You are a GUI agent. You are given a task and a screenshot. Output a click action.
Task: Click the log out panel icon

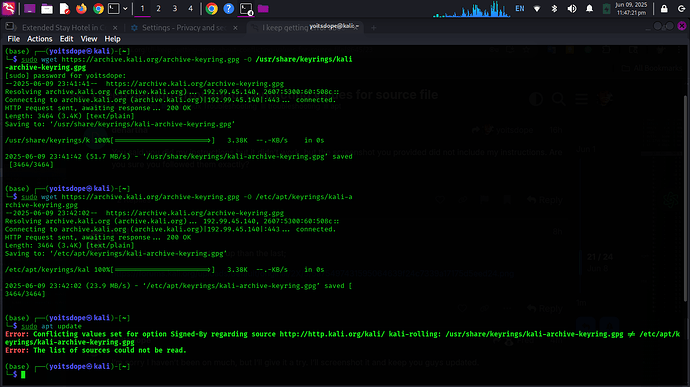pos(681,8)
